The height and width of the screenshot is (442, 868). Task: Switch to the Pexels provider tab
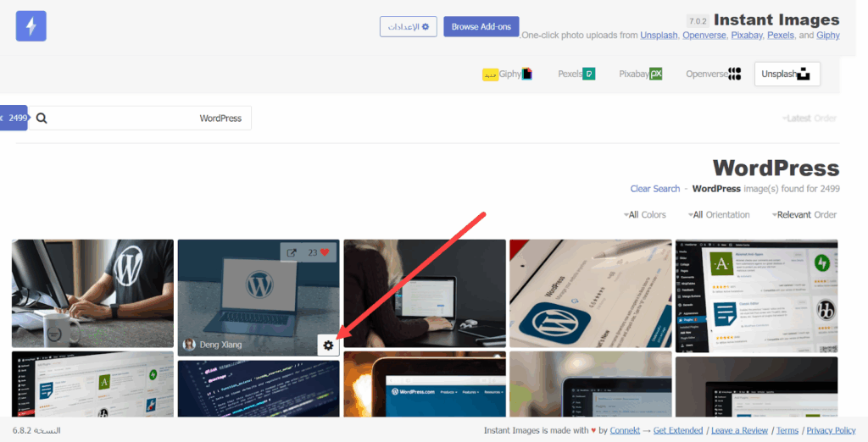(576, 74)
